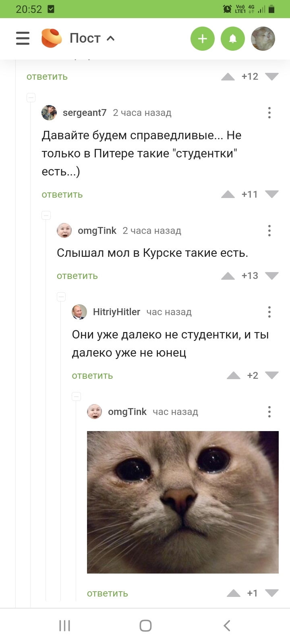Tap Android back navigation button
The image size is (290, 644).
pyautogui.click(x=227, y=625)
